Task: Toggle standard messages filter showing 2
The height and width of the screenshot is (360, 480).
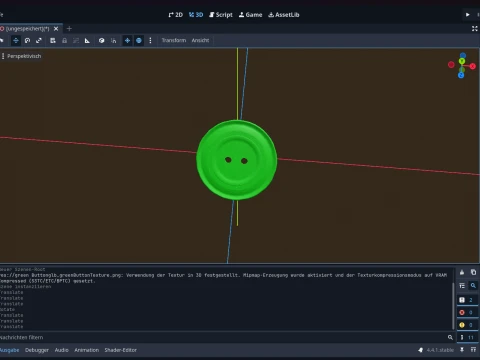Action: 467,300
